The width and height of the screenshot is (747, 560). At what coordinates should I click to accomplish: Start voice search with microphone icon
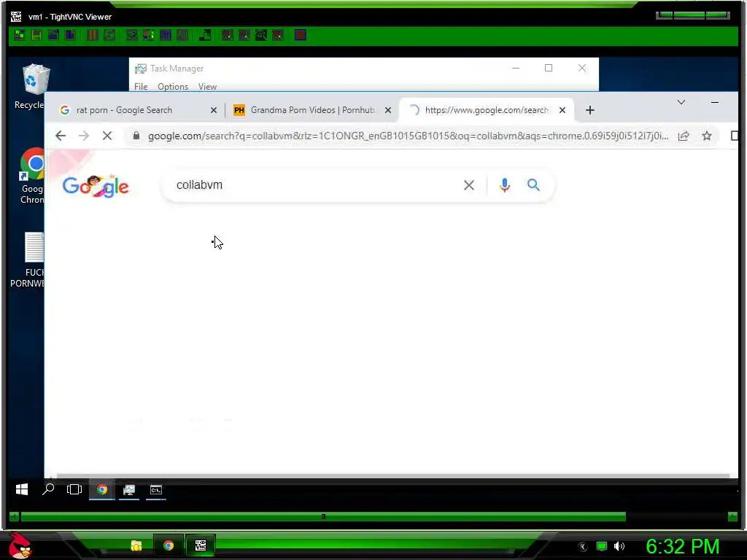(x=505, y=184)
